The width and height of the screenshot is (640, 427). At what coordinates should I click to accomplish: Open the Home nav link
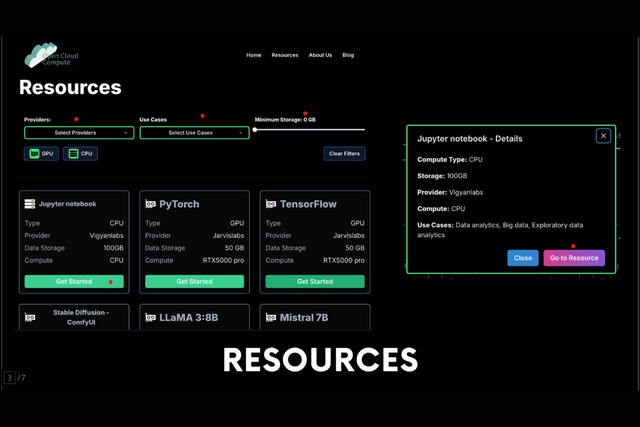click(x=253, y=55)
